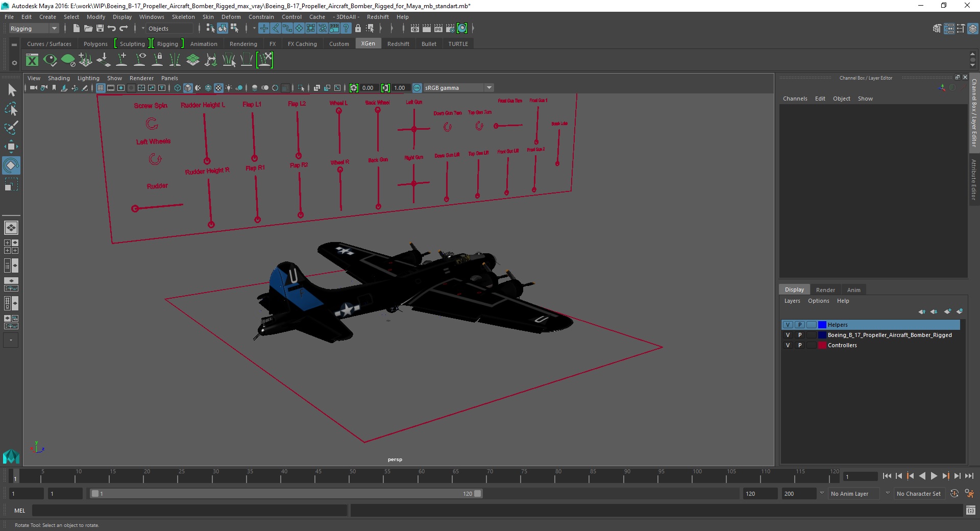Open the Redshift menu in menu bar
Viewport: 980px width, 531px height.
(378, 17)
